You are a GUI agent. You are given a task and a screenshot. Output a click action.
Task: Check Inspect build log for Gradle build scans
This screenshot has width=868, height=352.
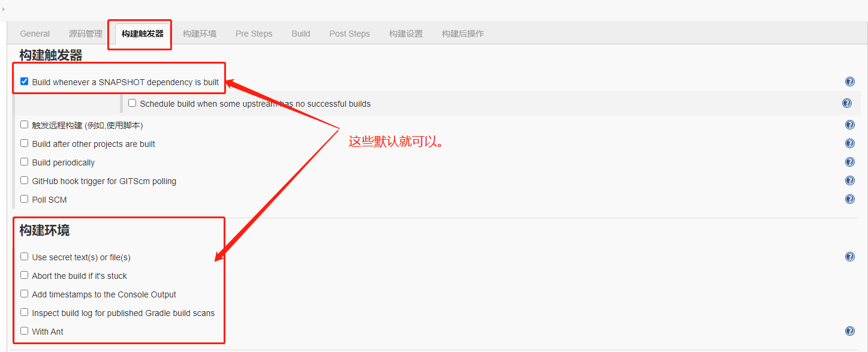coord(25,312)
